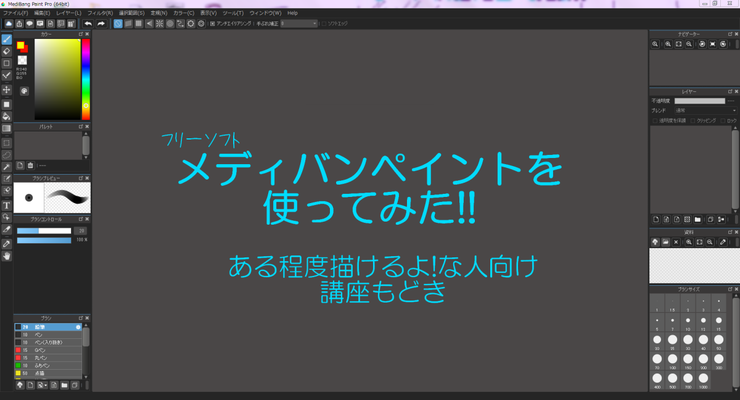Open the color palette wheel button
This screenshot has height=400, width=740.
point(25,91)
